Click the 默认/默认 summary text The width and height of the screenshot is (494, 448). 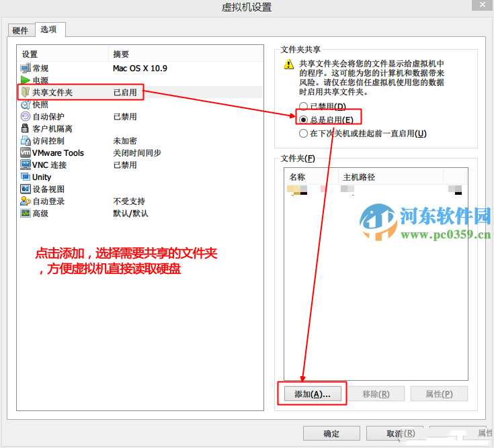130,213
